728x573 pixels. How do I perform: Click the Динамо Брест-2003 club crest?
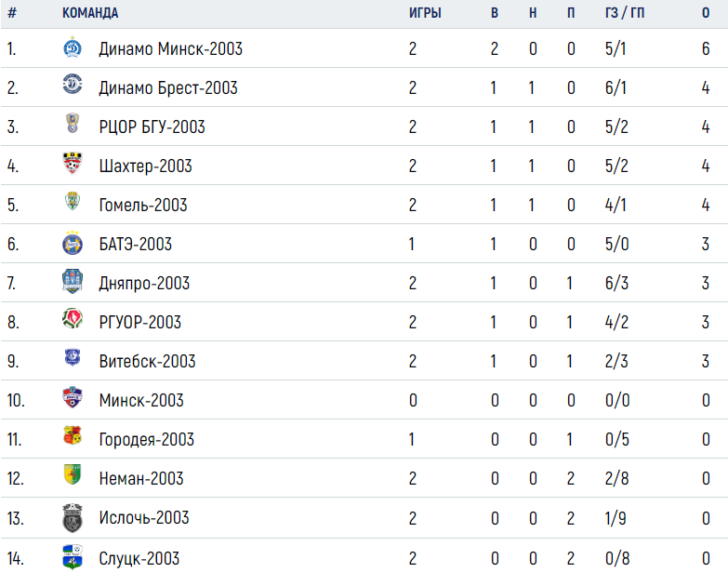click(x=73, y=84)
